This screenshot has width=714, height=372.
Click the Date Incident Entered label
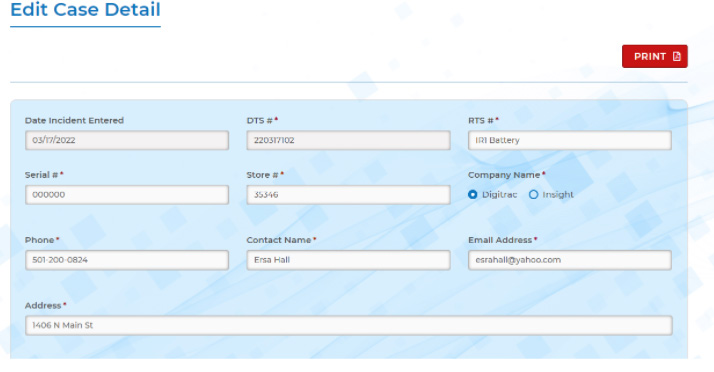click(x=74, y=120)
